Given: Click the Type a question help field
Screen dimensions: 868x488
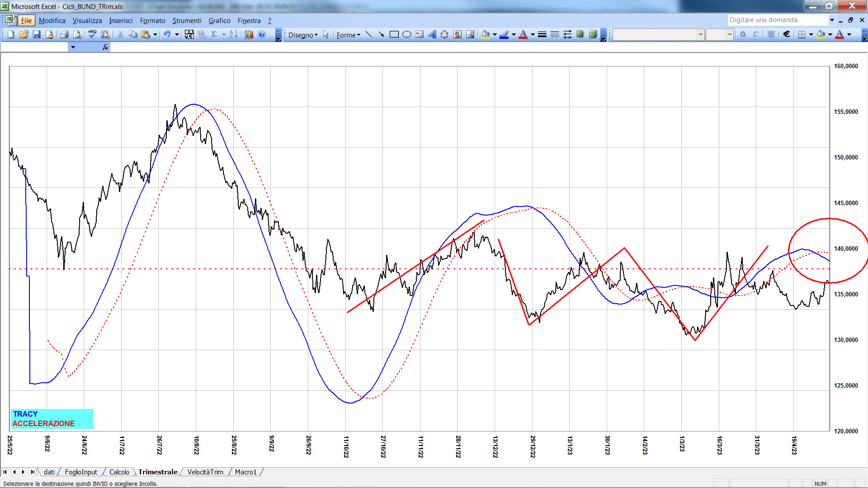Looking at the screenshot, I should pos(778,20).
